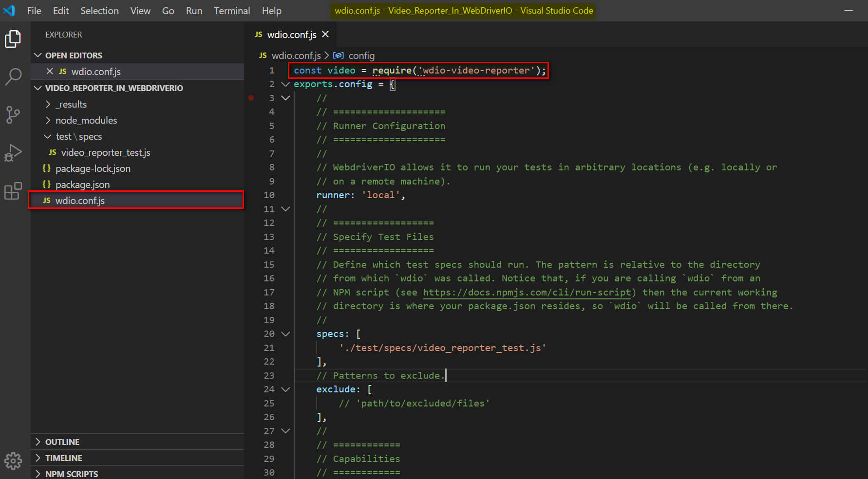Screen dimensions: 868x479
Task: Expand the _results folder
Action: [48, 104]
